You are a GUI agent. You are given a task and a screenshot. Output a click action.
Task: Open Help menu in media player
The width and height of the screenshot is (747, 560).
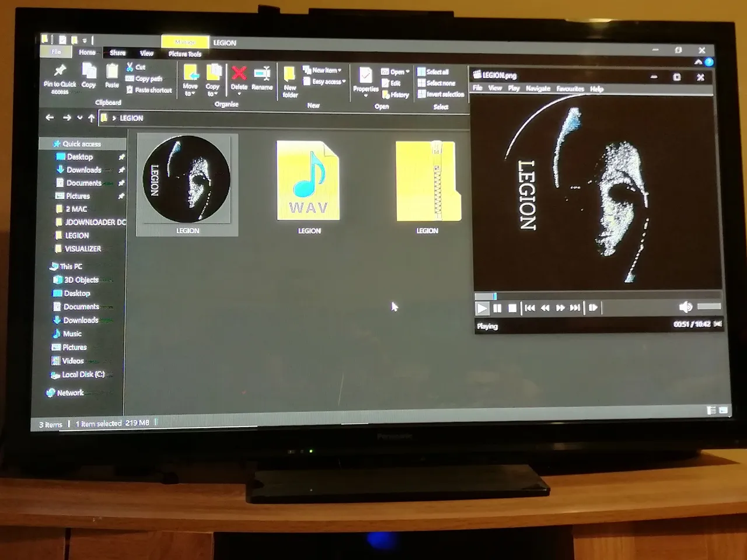(x=596, y=89)
